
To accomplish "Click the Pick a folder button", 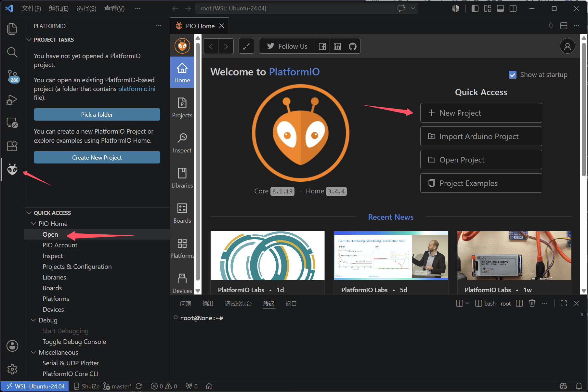I will [x=97, y=114].
